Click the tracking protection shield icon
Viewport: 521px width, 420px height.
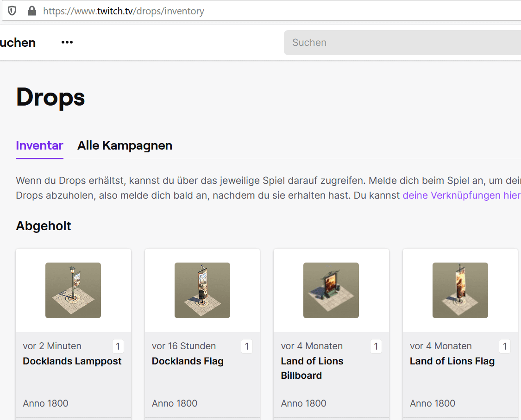pos(12,11)
